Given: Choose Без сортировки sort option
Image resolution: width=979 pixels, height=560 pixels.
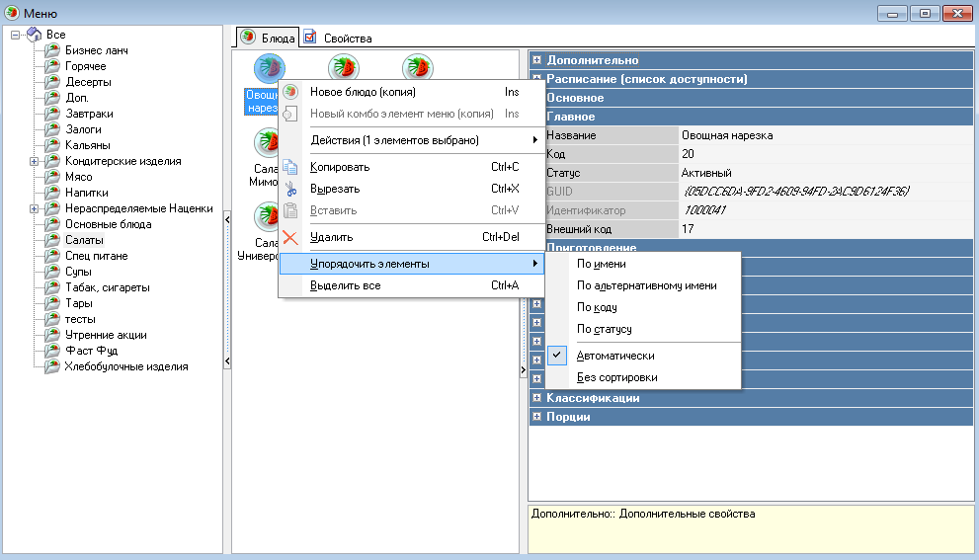Looking at the screenshot, I should pos(617,377).
